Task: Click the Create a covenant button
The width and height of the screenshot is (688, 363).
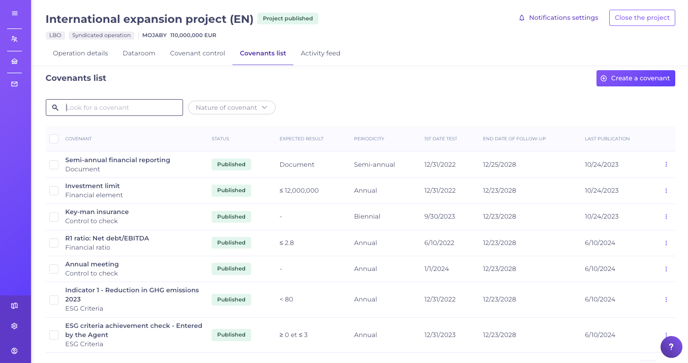Action: point(635,78)
